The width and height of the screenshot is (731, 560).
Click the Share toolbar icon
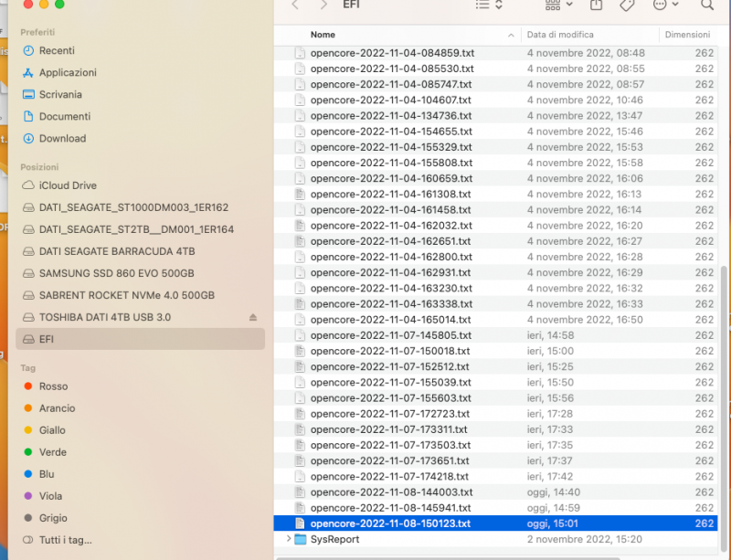(x=597, y=5)
